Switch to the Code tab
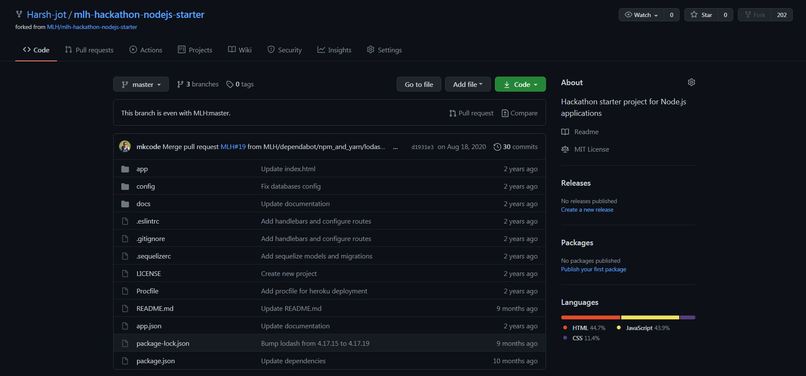 point(36,50)
